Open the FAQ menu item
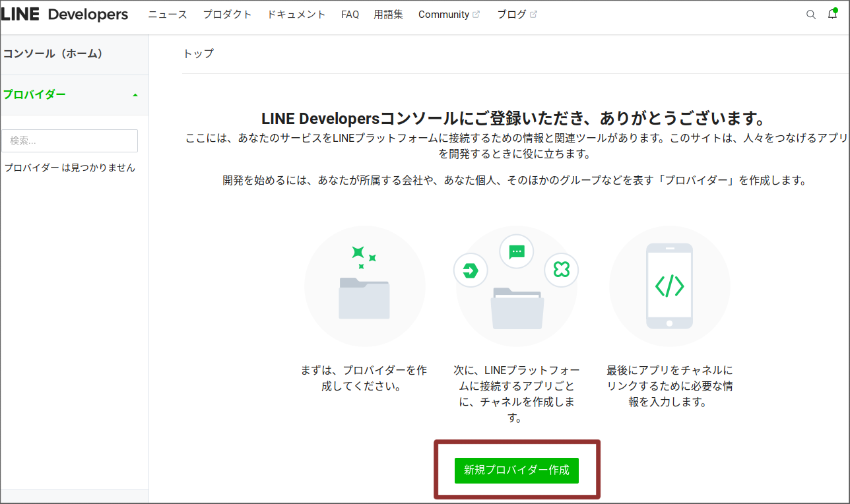 350,14
